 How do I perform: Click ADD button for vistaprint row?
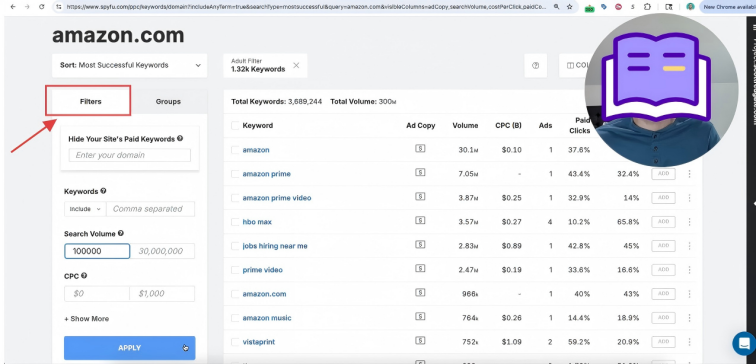(x=663, y=342)
